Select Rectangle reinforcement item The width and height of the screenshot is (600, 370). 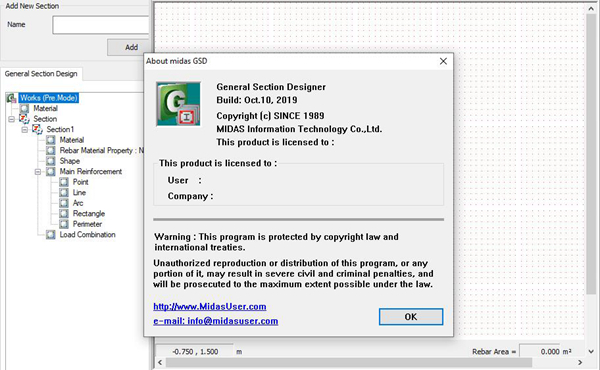[x=89, y=214]
